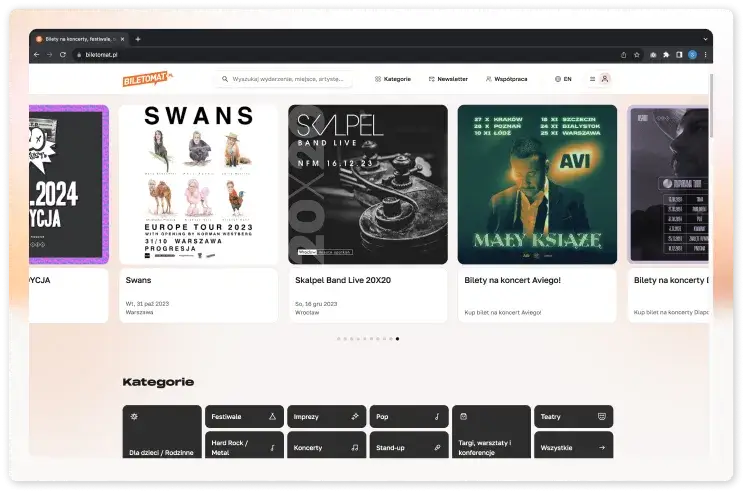Screen dimensions: 745x493
Task: Select the Festiwale category button
Action: [x=243, y=416]
